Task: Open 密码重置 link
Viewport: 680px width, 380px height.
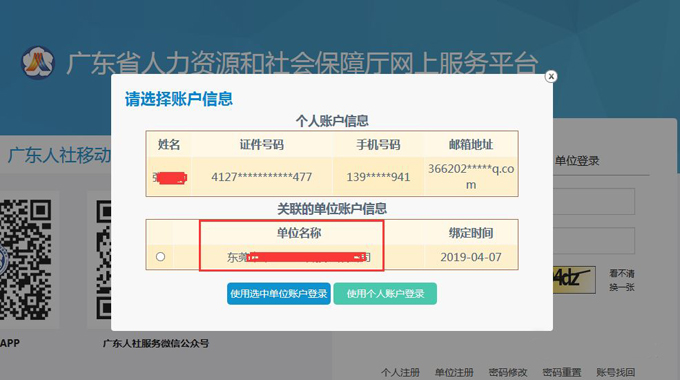Action: tap(562, 372)
